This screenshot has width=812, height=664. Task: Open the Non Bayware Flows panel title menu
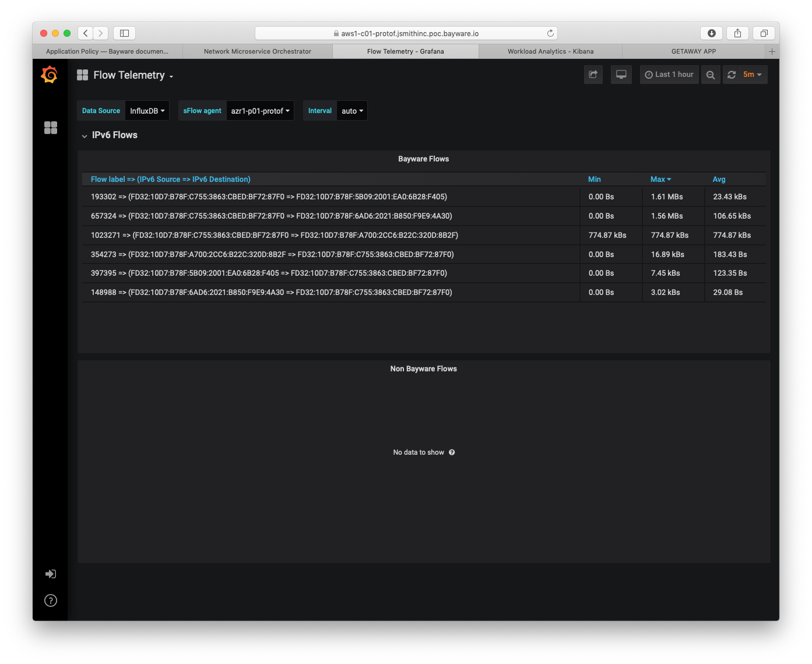[x=423, y=369]
